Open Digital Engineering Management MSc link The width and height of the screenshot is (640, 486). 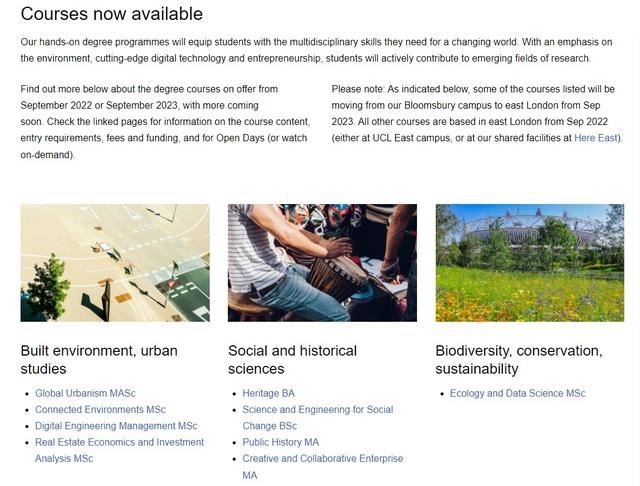tap(116, 426)
